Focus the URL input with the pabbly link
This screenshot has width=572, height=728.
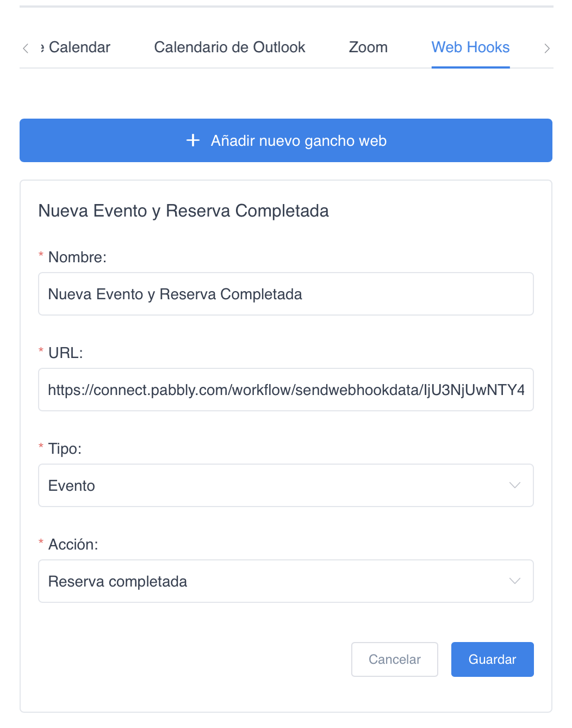(x=286, y=390)
